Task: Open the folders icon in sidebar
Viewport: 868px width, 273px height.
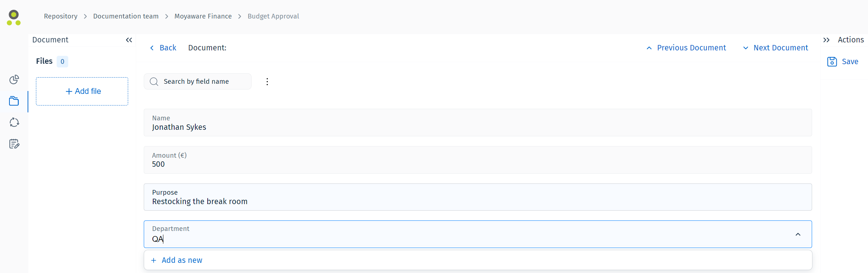Action: point(14,101)
